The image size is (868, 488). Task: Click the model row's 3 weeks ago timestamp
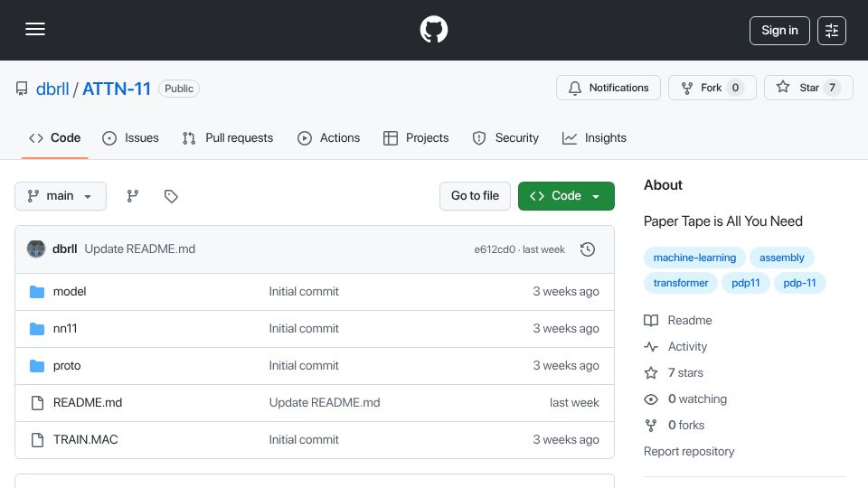[x=566, y=292]
